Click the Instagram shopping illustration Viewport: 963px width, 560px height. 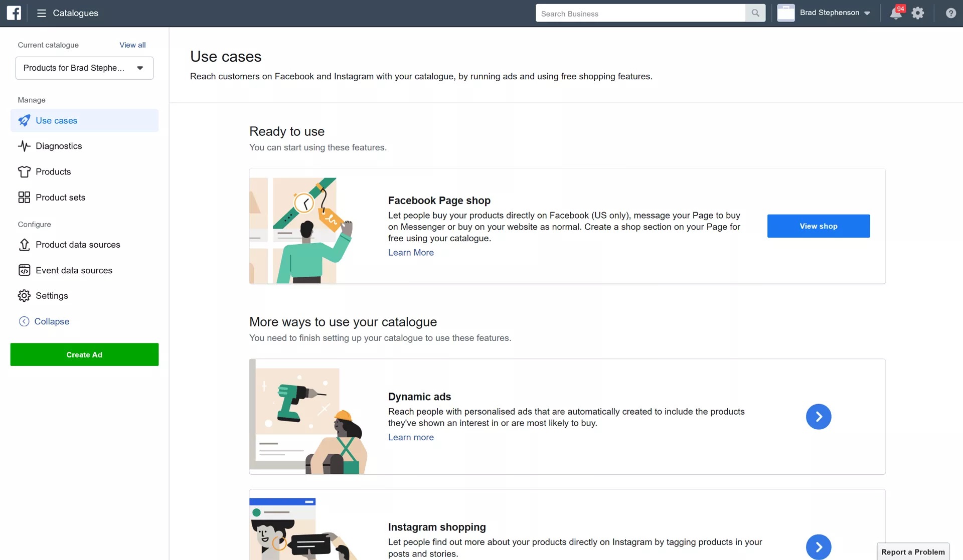pyautogui.click(x=303, y=528)
